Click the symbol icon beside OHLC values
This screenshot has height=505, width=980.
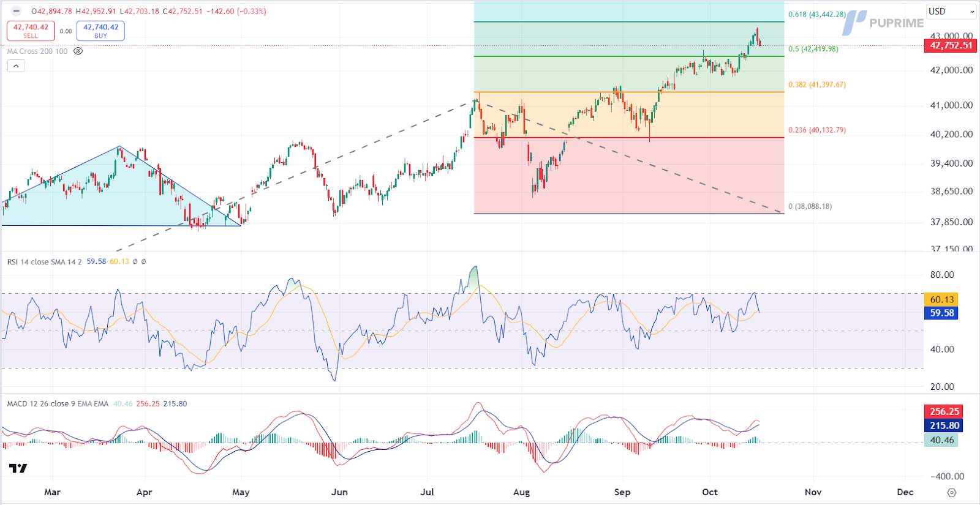point(17,11)
